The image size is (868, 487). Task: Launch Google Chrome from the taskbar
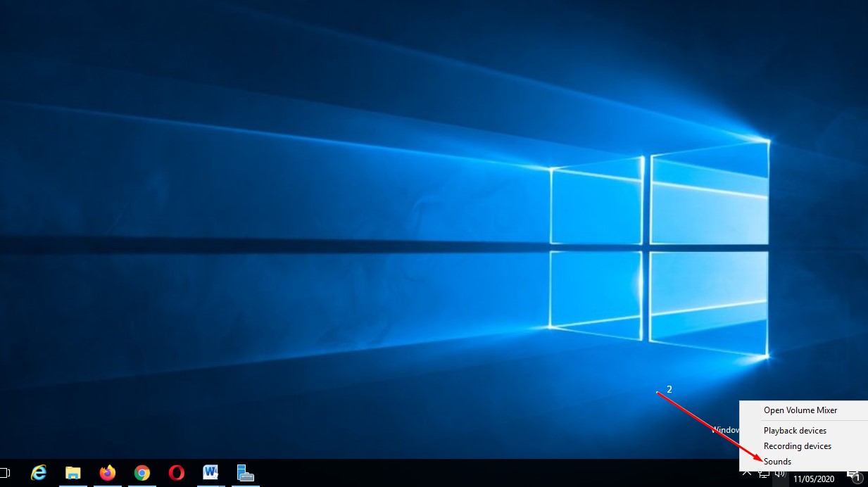pyautogui.click(x=142, y=473)
